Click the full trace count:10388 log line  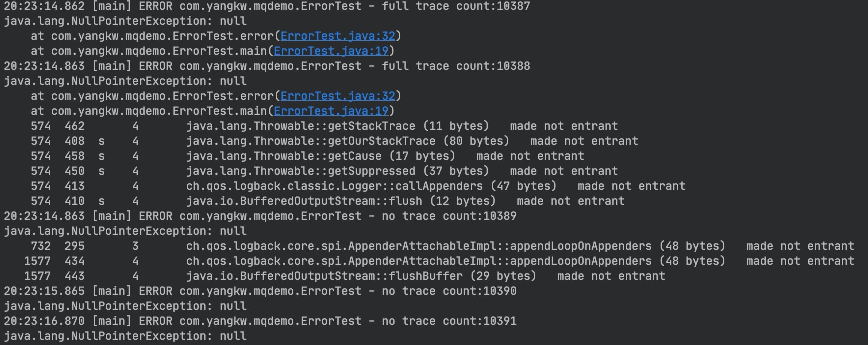click(x=266, y=66)
